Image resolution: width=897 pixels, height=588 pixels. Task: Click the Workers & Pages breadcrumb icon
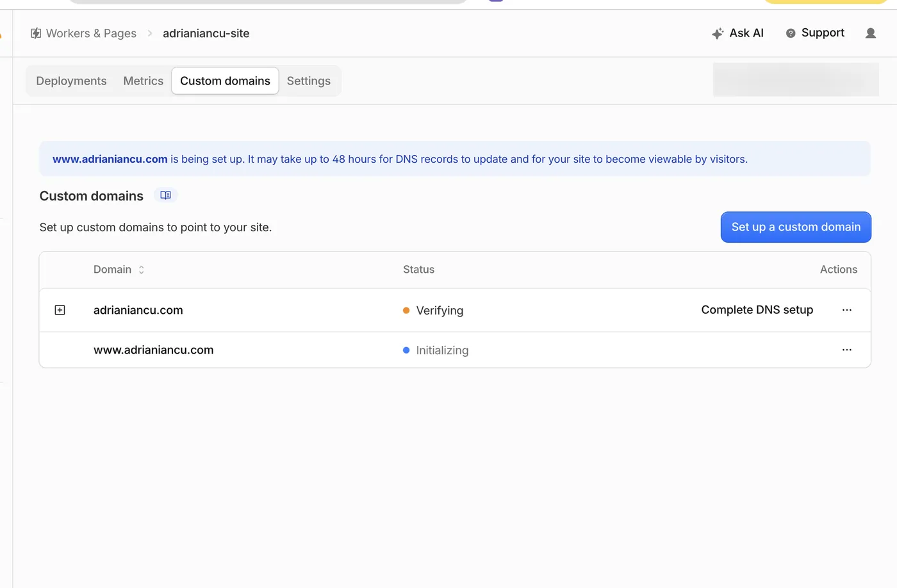click(x=36, y=33)
